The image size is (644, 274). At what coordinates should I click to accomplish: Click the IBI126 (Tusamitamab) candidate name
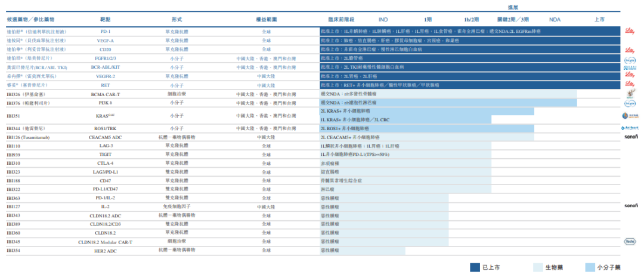click(28, 137)
